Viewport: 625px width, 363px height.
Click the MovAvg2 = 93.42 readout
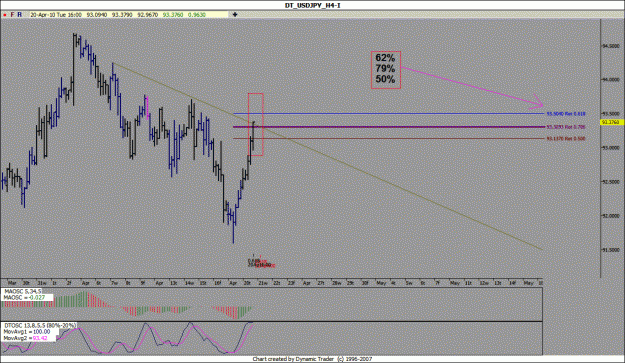pyautogui.click(x=26, y=338)
